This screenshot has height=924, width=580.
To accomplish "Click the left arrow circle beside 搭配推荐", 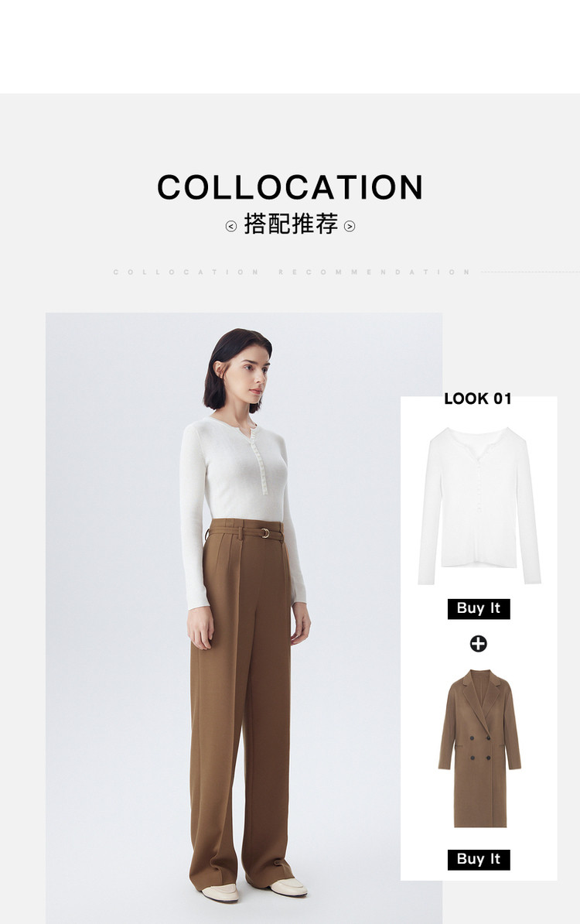I will [x=231, y=226].
